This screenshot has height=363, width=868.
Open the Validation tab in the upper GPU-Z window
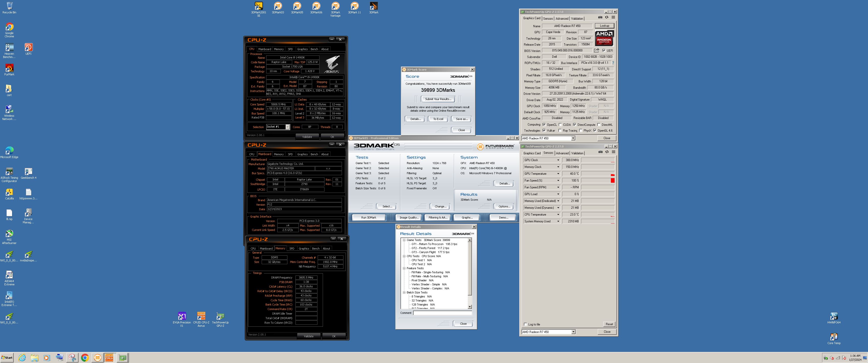point(577,18)
